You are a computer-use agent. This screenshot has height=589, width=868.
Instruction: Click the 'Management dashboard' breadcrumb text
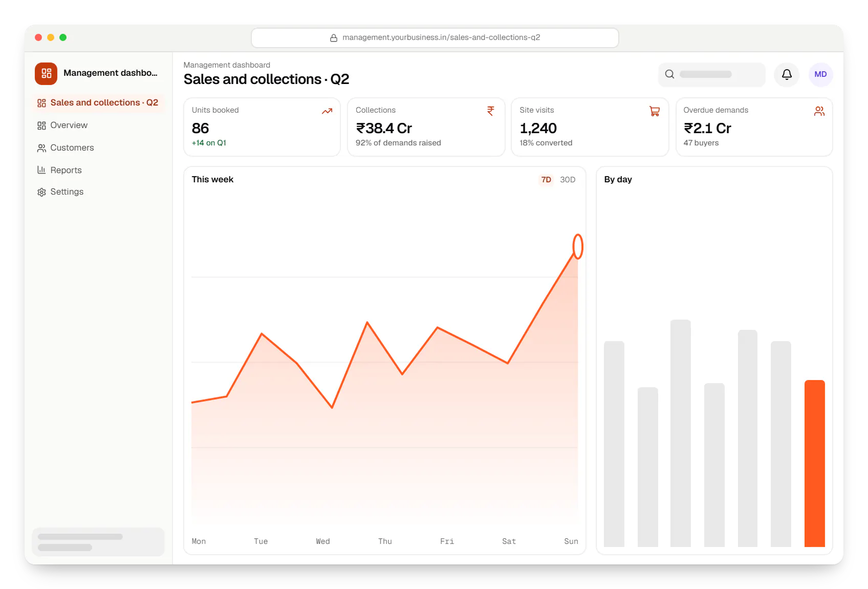(x=227, y=65)
